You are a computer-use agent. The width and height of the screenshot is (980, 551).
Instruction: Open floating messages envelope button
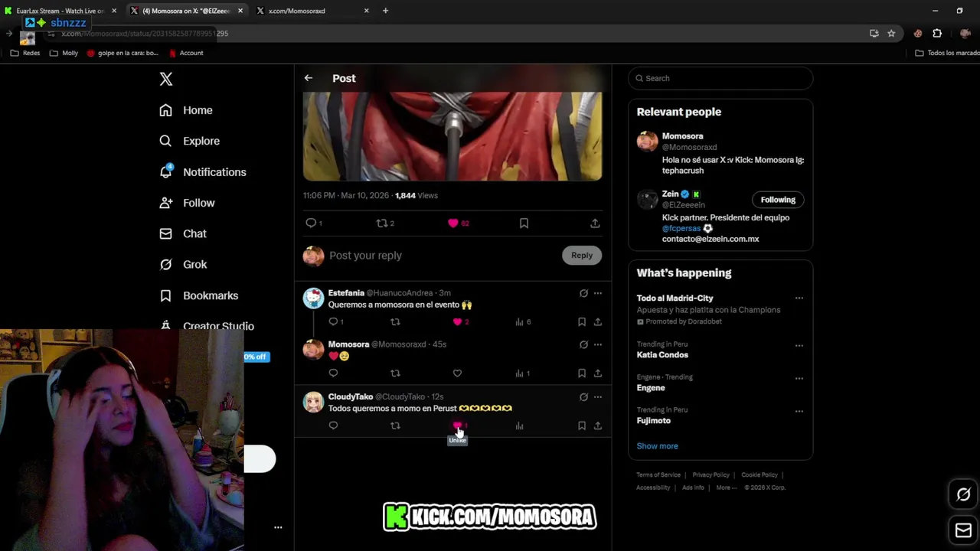[963, 530]
